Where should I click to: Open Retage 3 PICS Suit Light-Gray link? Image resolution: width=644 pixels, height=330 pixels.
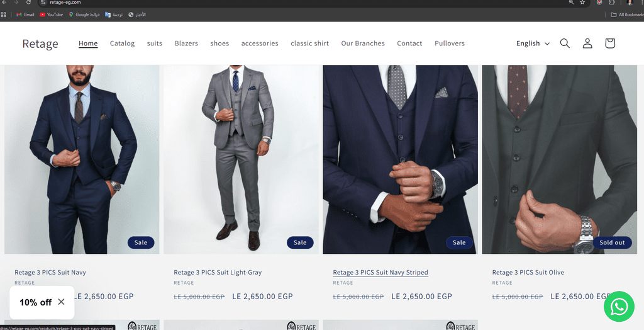pos(218,273)
